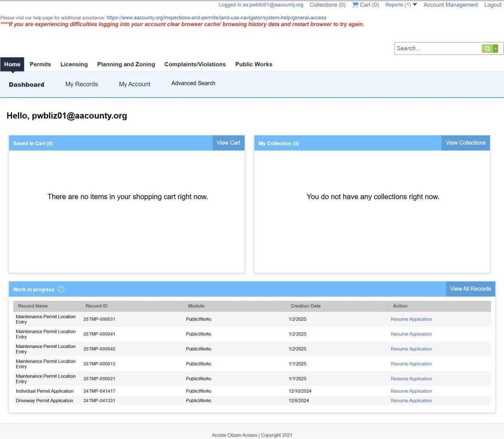Open Advanced Search
The height and width of the screenshot is (439, 504).
[x=193, y=83]
